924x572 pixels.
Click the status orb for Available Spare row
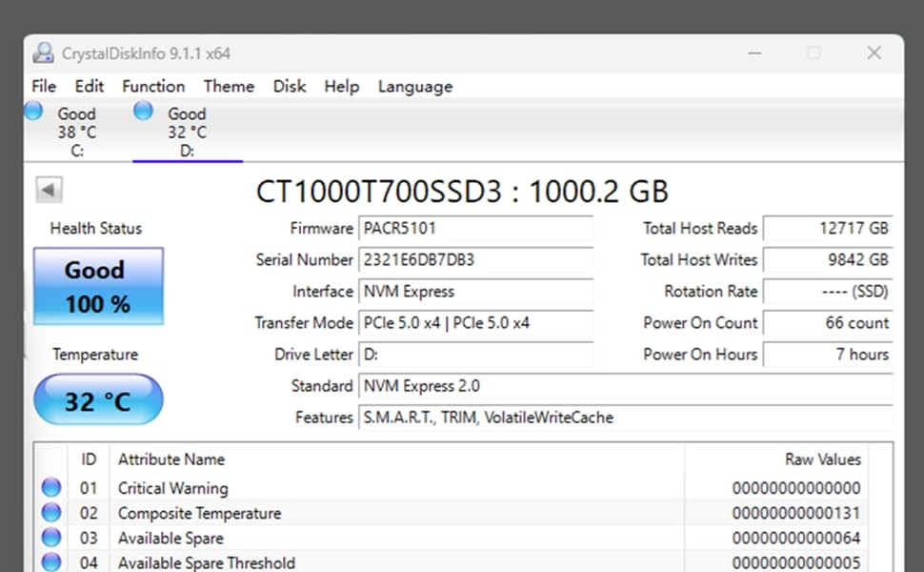click(51, 538)
